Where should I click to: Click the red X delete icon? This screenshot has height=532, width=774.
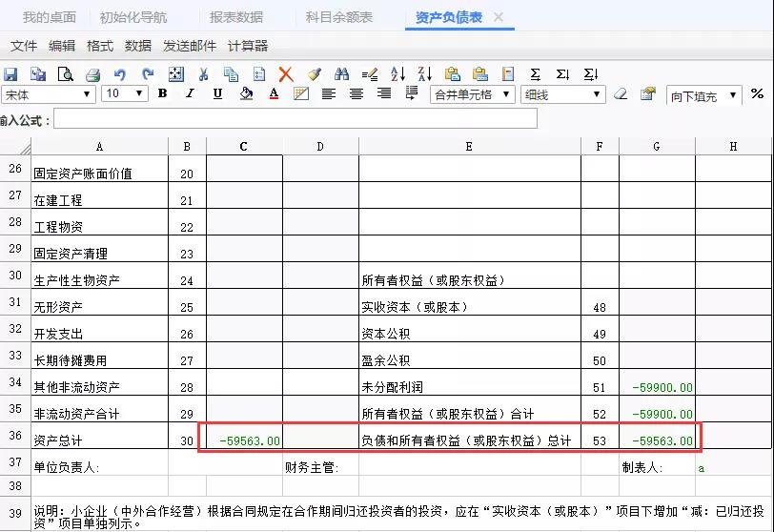[286, 74]
